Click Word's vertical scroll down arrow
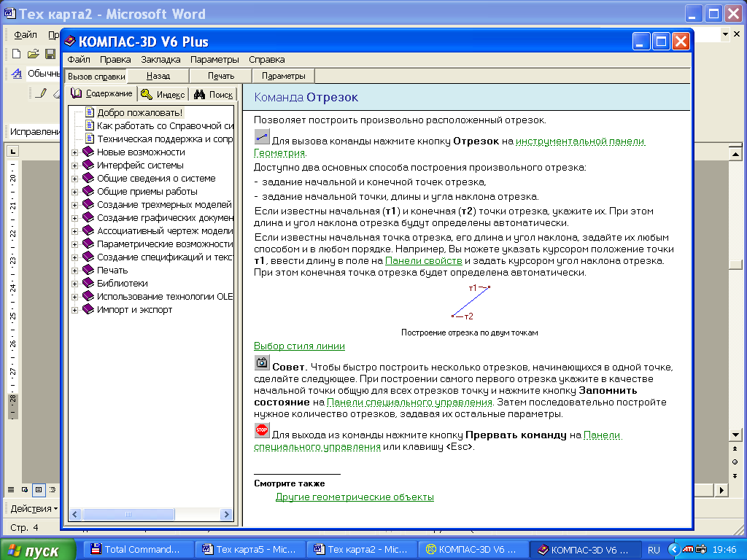The height and width of the screenshot is (560, 747). [735, 435]
